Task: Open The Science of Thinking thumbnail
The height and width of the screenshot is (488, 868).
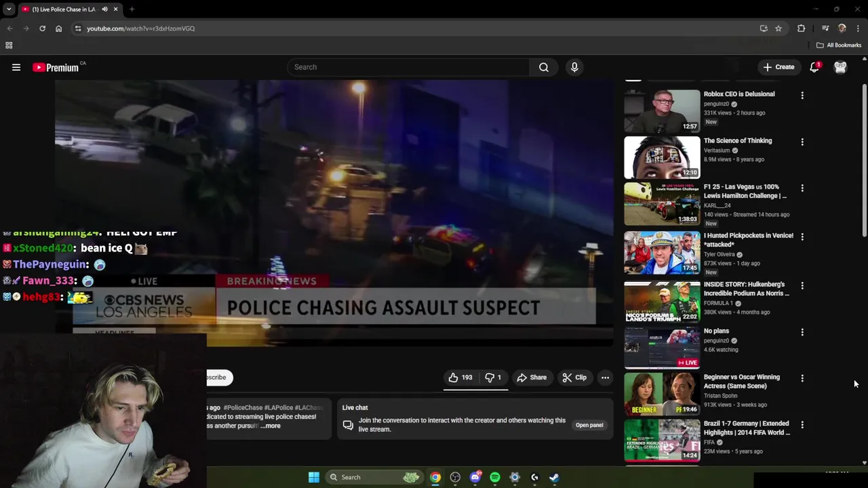Action: coord(662,157)
